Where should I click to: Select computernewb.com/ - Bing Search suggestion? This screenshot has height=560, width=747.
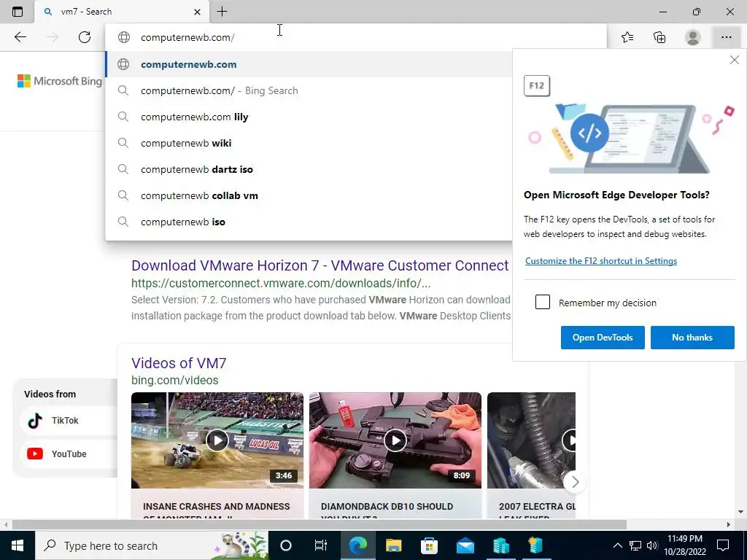tap(309, 90)
